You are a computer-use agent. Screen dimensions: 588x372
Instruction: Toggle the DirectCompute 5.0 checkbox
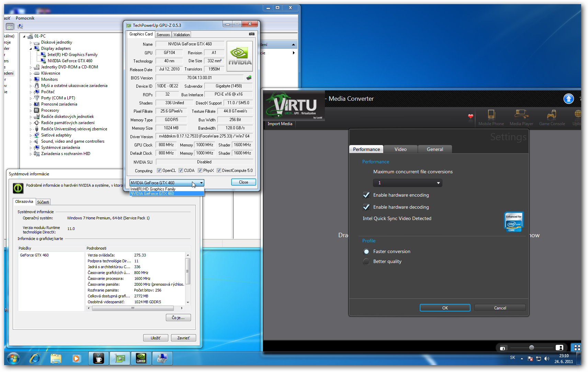point(219,171)
